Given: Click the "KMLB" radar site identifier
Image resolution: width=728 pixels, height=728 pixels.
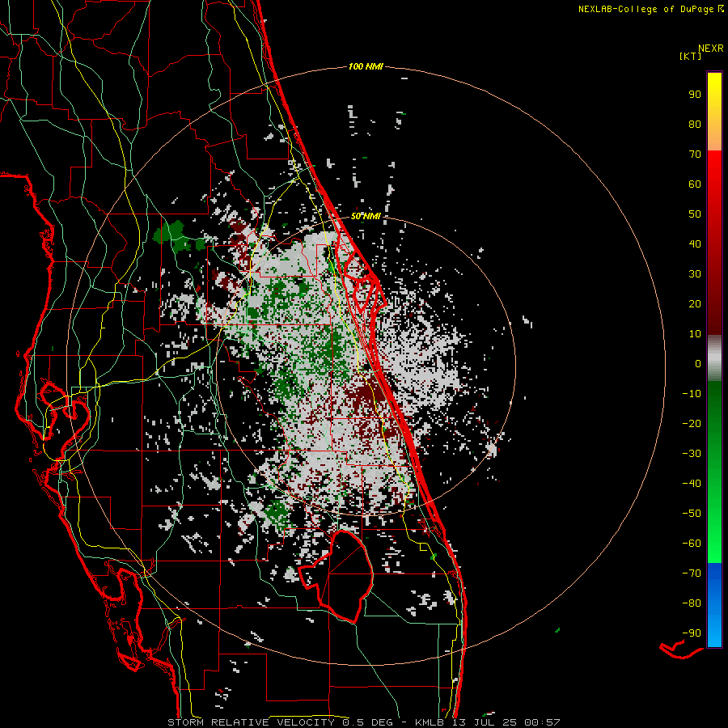Looking at the screenshot, I should (x=429, y=722).
